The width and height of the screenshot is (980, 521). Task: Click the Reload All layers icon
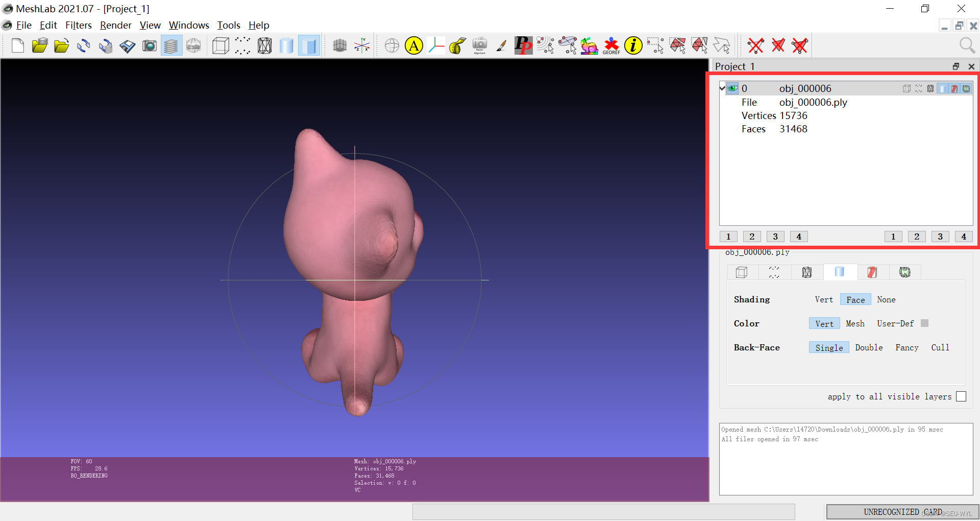[x=106, y=46]
